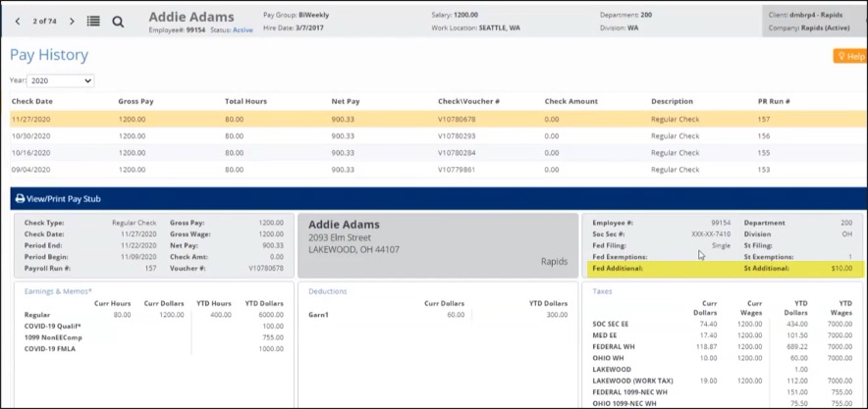Click the PR Run # column header

click(x=774, y=101)
